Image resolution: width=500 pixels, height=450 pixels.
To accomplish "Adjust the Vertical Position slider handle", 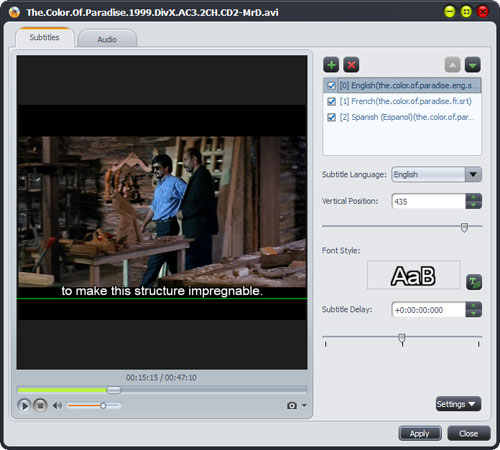I will tap(464, 228).
